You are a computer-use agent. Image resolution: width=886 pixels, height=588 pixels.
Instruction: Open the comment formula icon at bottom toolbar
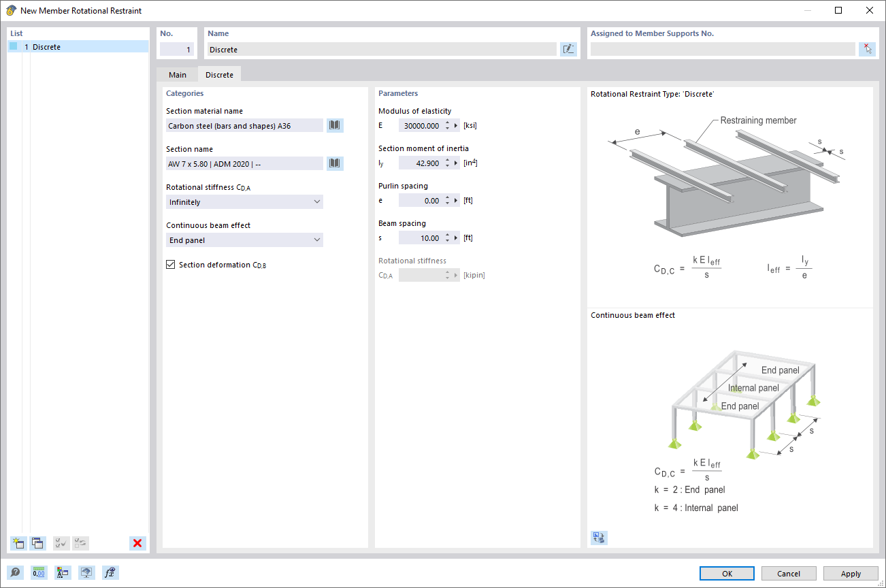coord(110,572)
